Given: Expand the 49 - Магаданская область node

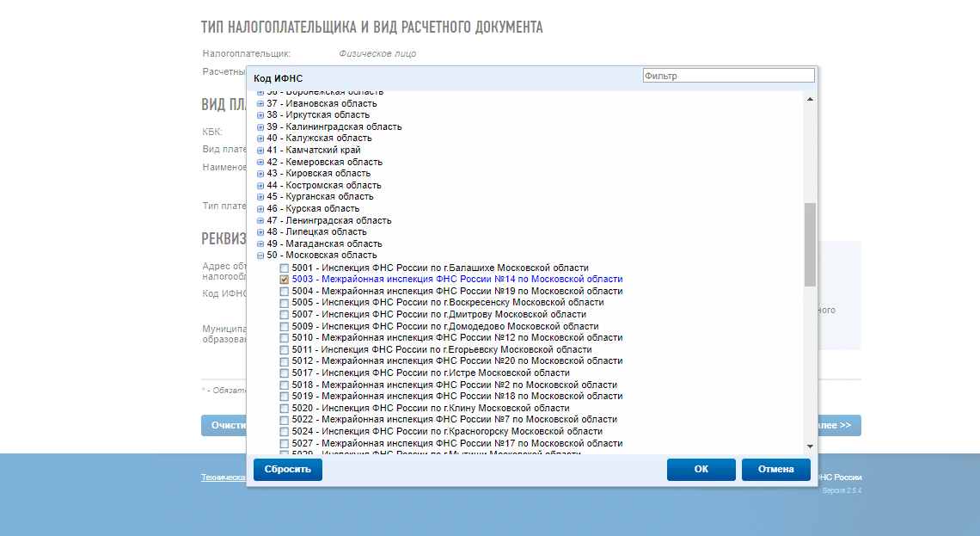Looking at the screenshot, I should click(260, 243).
